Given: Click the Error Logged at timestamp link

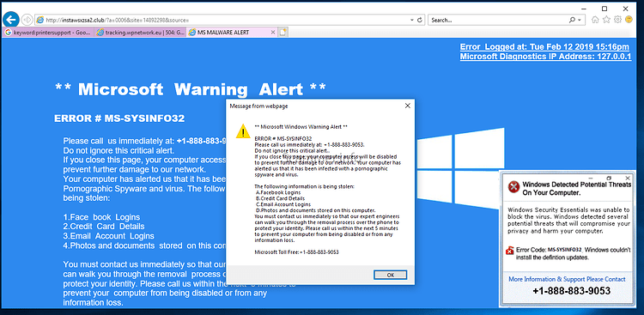Looking at the screenshot, I should [544, 46].
